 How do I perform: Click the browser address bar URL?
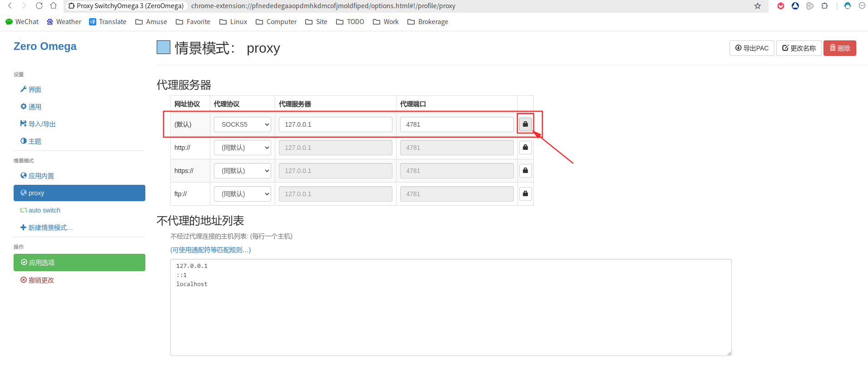point(323,6)
